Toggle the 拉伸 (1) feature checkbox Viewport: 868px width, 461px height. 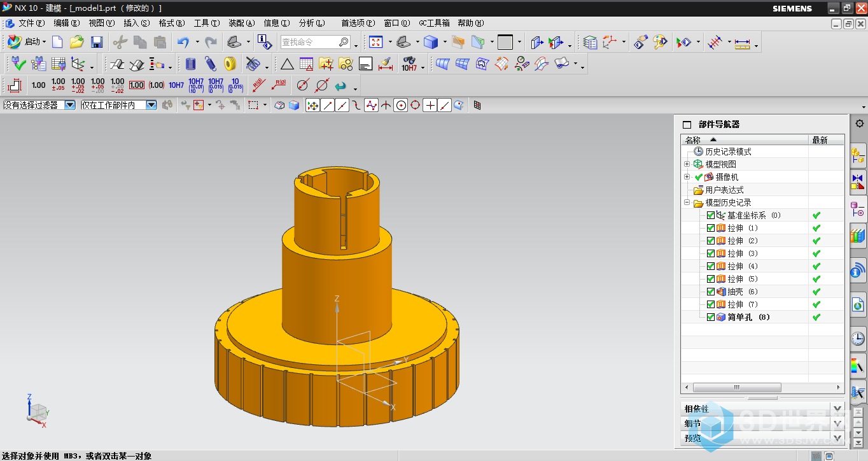tap(711, 228)
